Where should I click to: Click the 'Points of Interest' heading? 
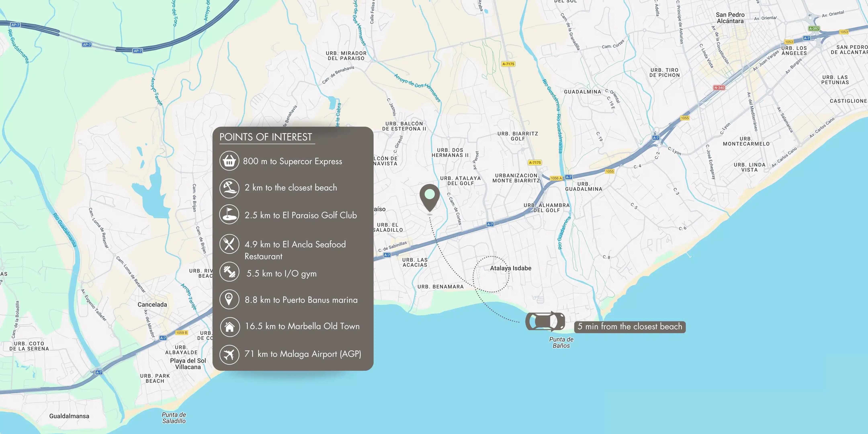coord(265,137)
